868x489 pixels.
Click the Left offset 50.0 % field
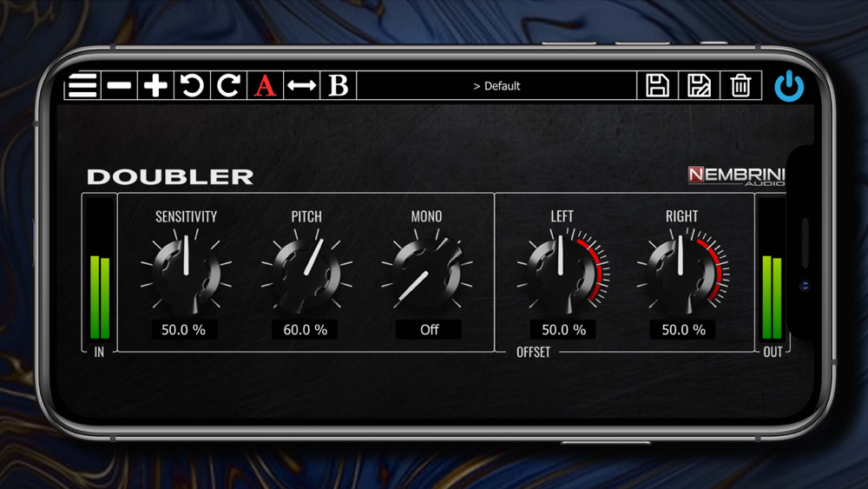pos(563,329)
